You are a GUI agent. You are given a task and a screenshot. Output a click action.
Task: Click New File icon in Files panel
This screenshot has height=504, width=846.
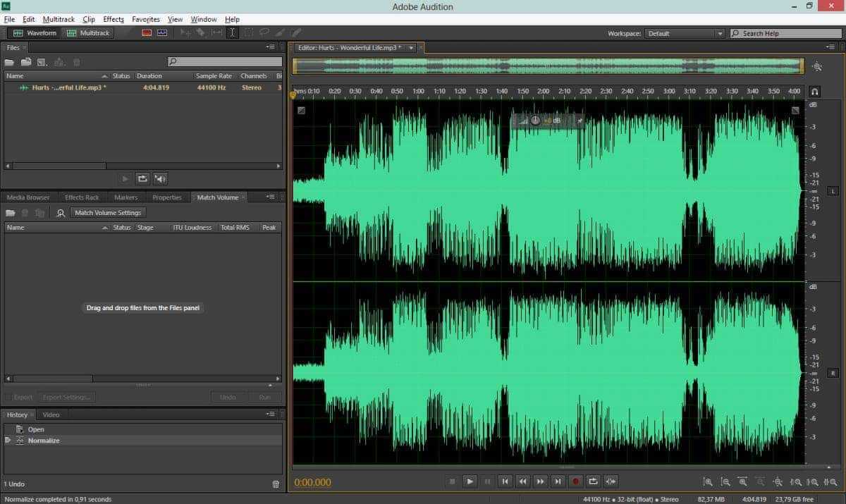click(x=42, y=62)
